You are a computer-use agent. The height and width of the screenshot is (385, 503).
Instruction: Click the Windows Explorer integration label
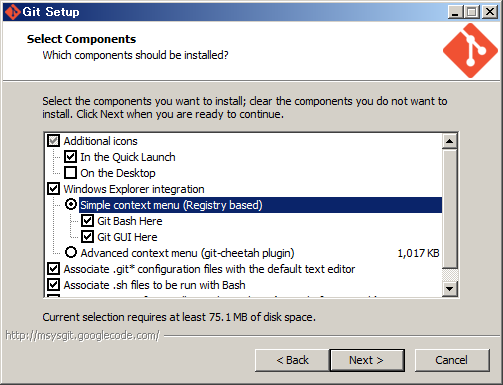coord(134,189)
